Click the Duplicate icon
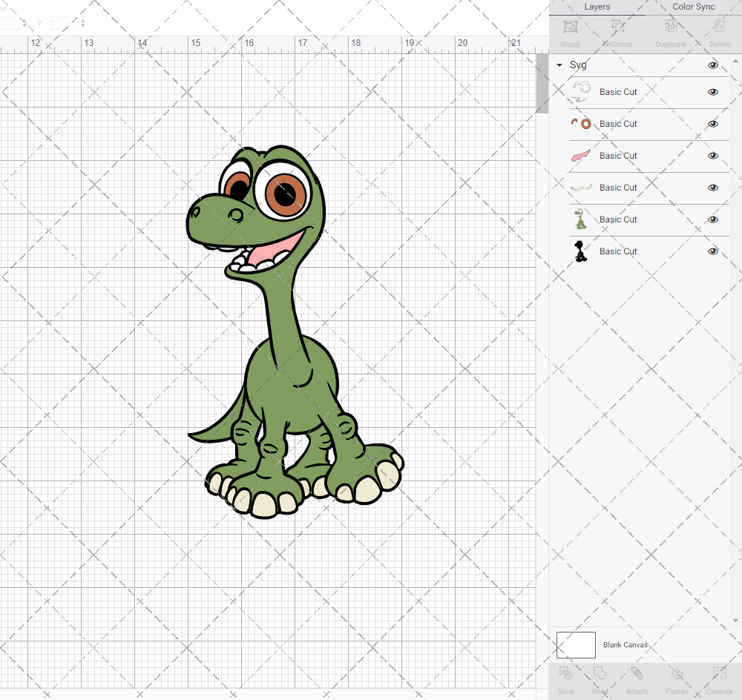The height and width of the screenshot is (700, 742). [x=671, y=27]
